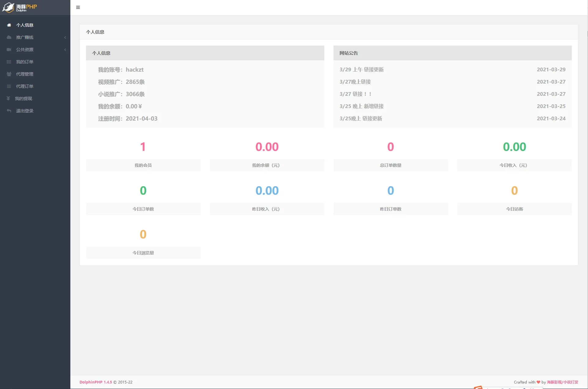Click the list icon beside 我的订单
The height and width of the screenshot is (389, 588).
(x=9, y=62)
